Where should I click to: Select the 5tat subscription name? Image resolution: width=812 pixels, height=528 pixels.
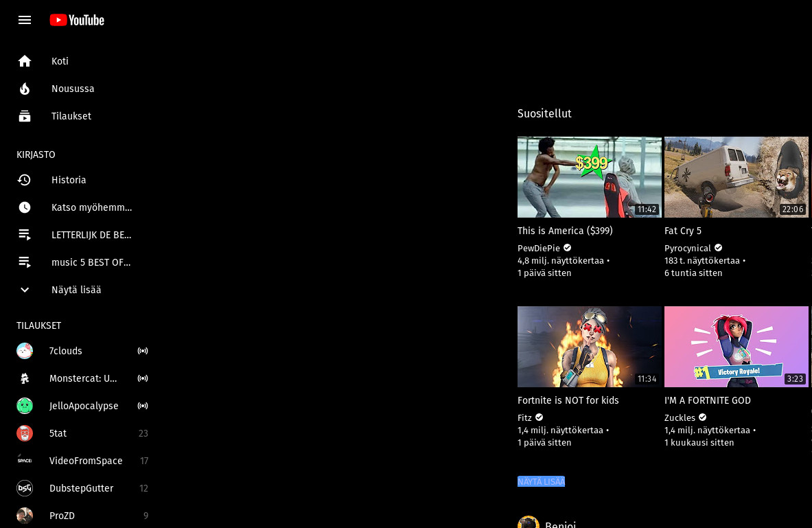pyautogui.click(x=58, y=433)
